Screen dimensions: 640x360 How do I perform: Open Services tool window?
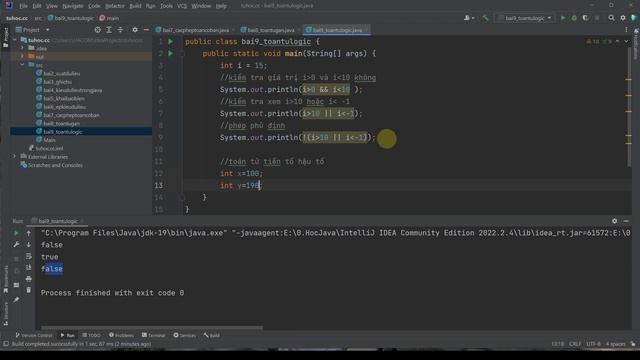184,335
